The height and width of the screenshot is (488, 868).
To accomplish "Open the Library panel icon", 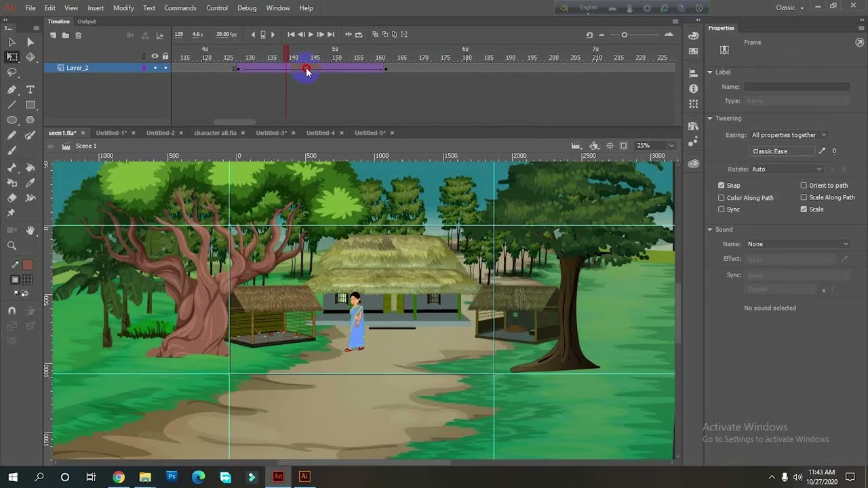I will pos(693,126).
